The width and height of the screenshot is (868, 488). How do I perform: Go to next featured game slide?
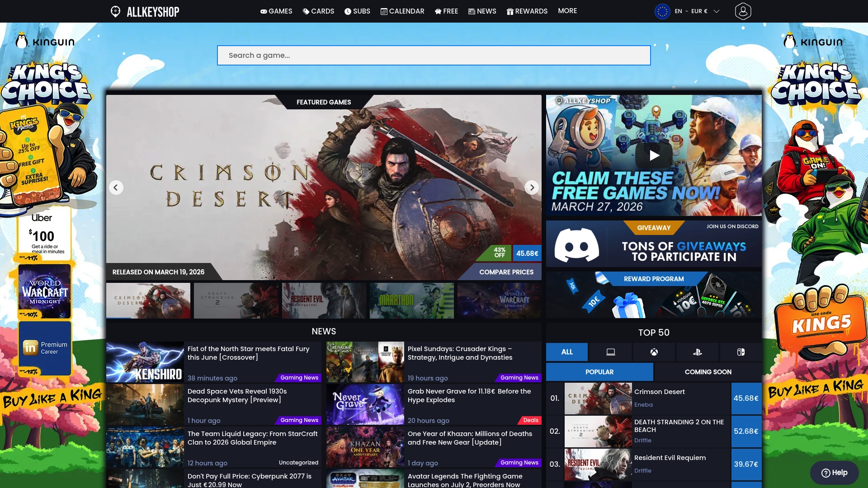532,187
